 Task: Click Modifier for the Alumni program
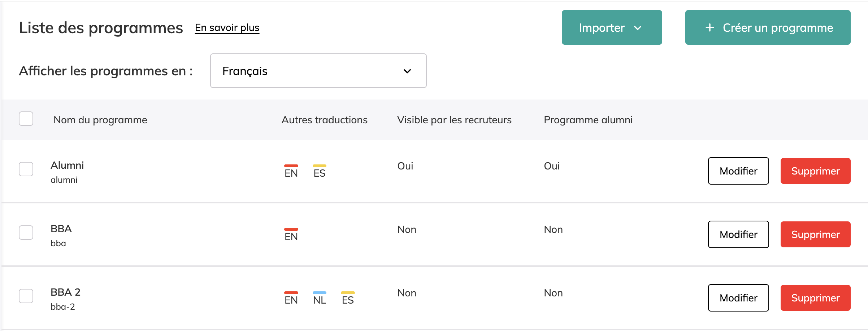coord(738,171)
